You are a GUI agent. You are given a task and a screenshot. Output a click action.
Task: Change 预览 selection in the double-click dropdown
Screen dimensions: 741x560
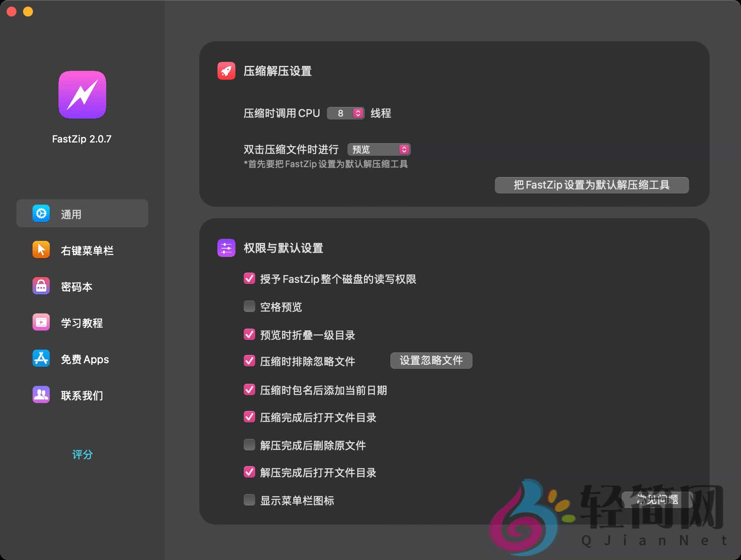(378, 149)
